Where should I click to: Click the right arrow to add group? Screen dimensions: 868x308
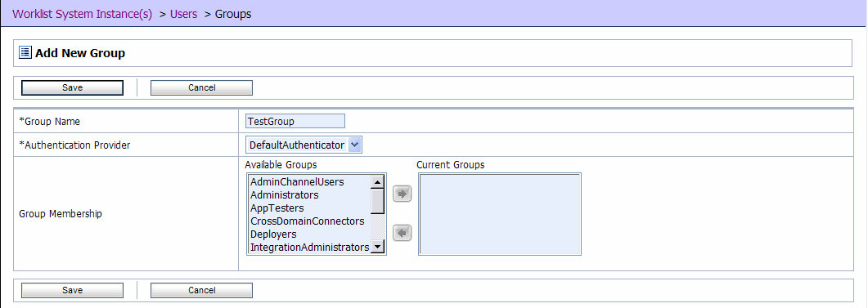coord(402,194)
